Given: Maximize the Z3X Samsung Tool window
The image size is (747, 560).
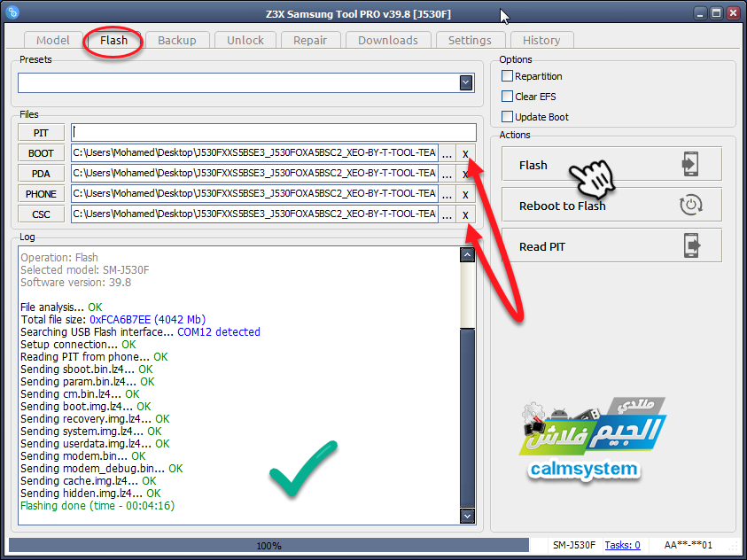Looking at the screenshot, I should point(717,13).
